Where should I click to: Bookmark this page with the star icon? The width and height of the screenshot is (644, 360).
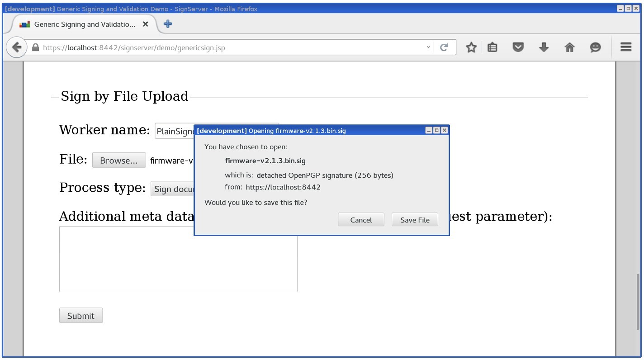coord(471,47)
